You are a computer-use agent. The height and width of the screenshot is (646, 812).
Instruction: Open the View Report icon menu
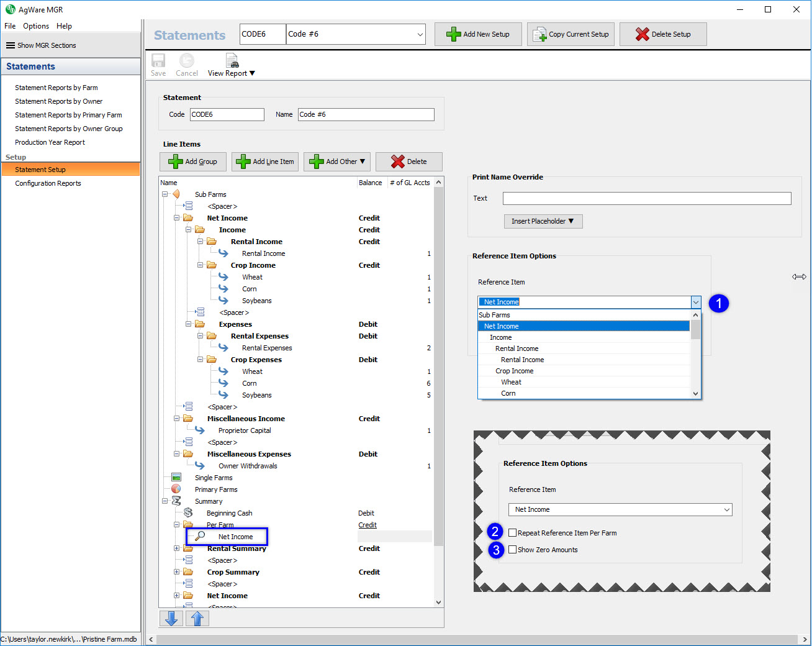(x=232, y=61)
